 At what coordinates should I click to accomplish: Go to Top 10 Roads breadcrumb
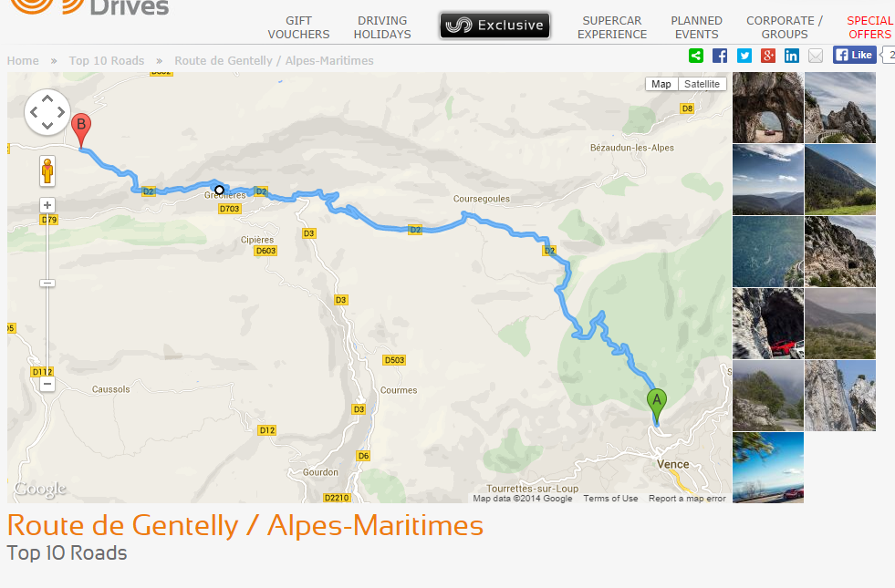click(x=107, y=61)
